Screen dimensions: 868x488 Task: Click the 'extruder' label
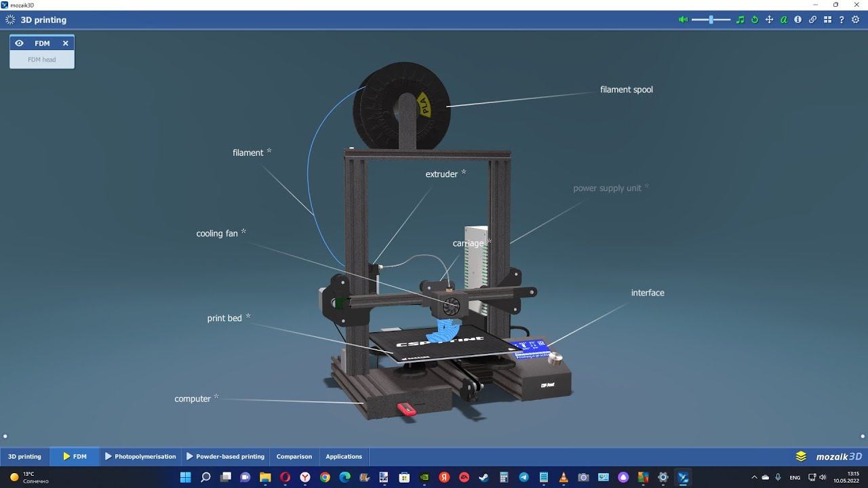[x=441, y=174]
